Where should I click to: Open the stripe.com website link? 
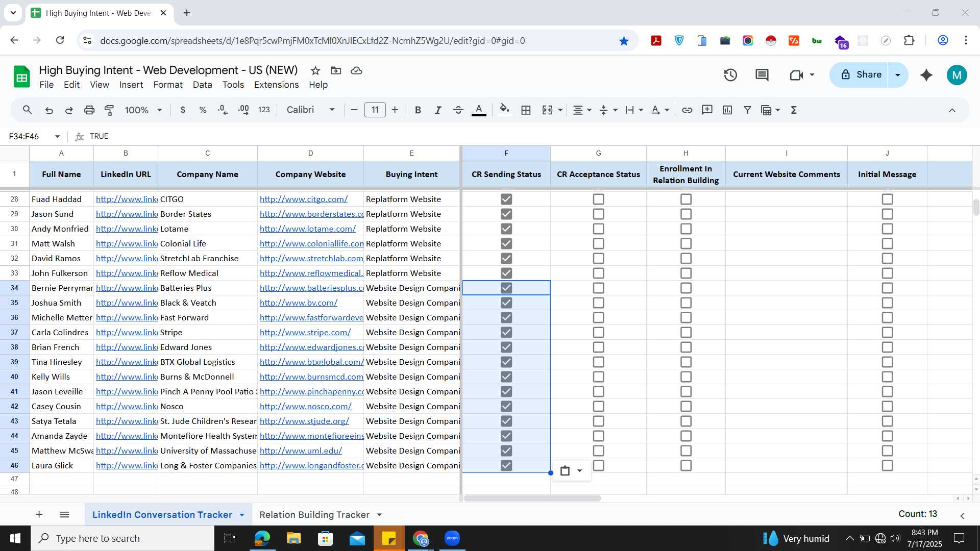coord(305,333)
